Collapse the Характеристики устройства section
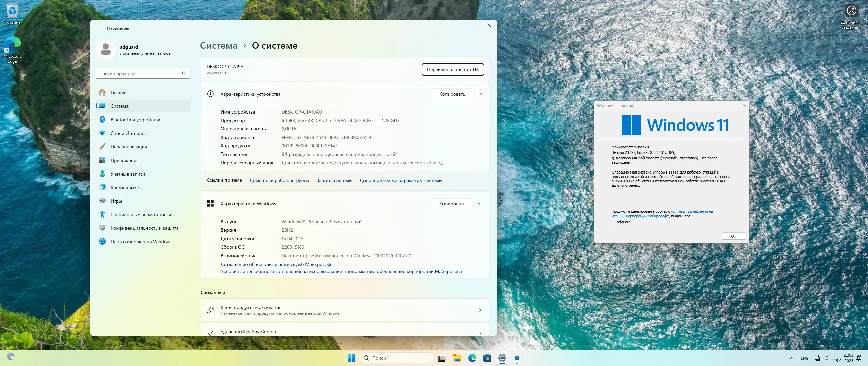868x366 pixels. coord(481,94)
